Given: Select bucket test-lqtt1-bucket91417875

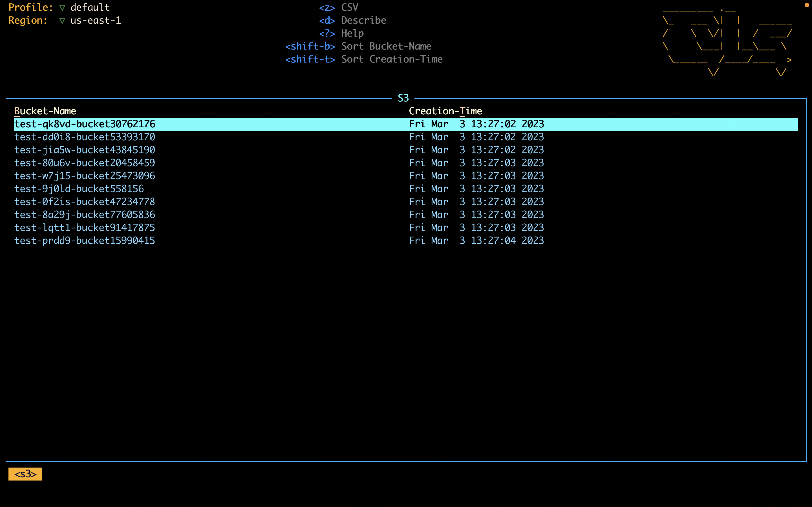Looking at the screenshot, I should pos(85,228).
